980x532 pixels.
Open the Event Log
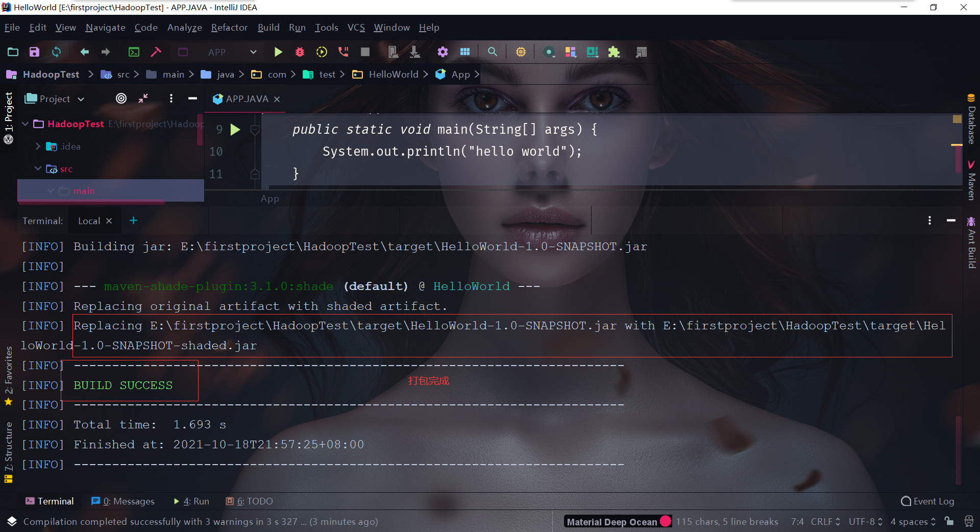click(x=927, y=501)
